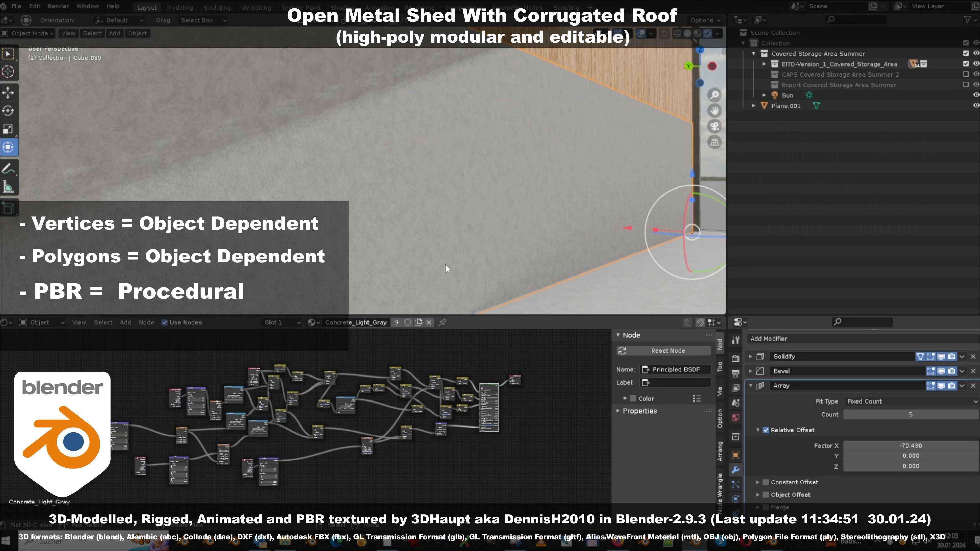The width and height of the screenshot is (980, 551).
Task: Select the Select Box tool in left toolbar
Action: point(8,54)
